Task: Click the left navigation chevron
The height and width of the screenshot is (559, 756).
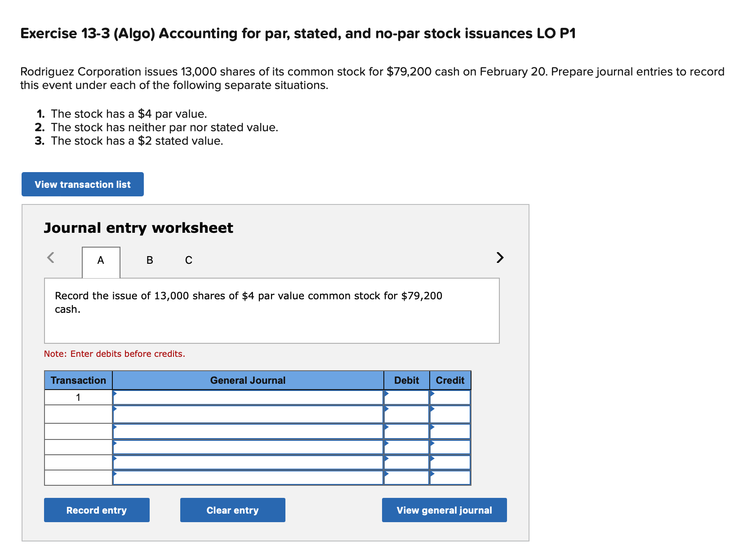Action: (x=51, y=258)
